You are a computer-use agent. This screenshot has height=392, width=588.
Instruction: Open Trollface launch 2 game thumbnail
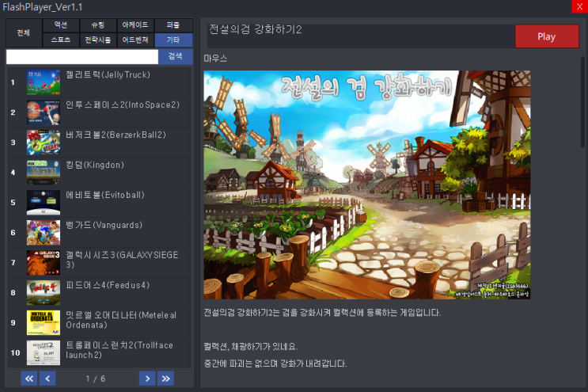point(44,352)
